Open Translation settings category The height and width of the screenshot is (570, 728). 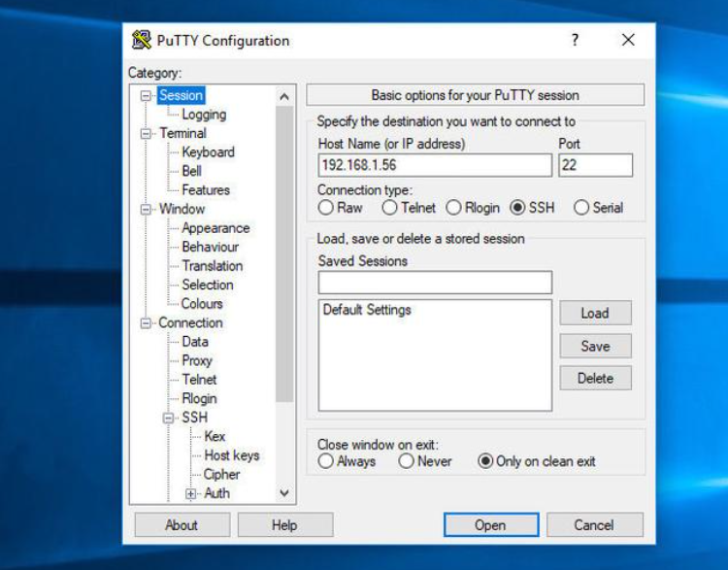click(x=213, y=266)
